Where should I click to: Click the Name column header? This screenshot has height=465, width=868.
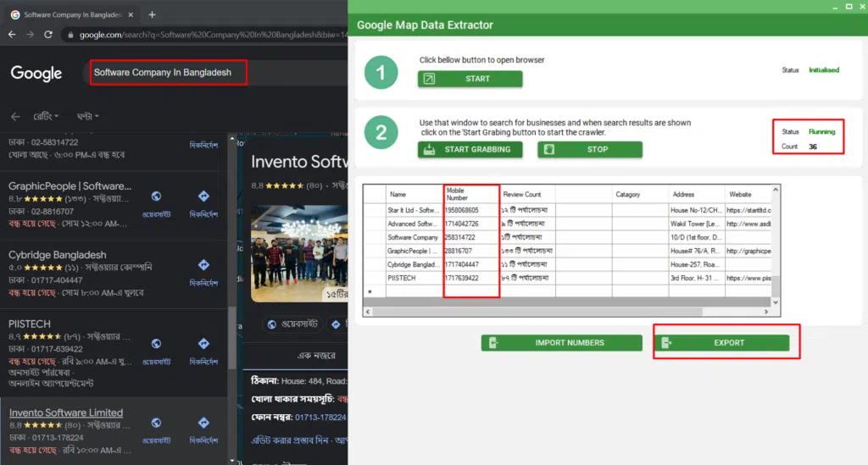(x=414, y=195)
